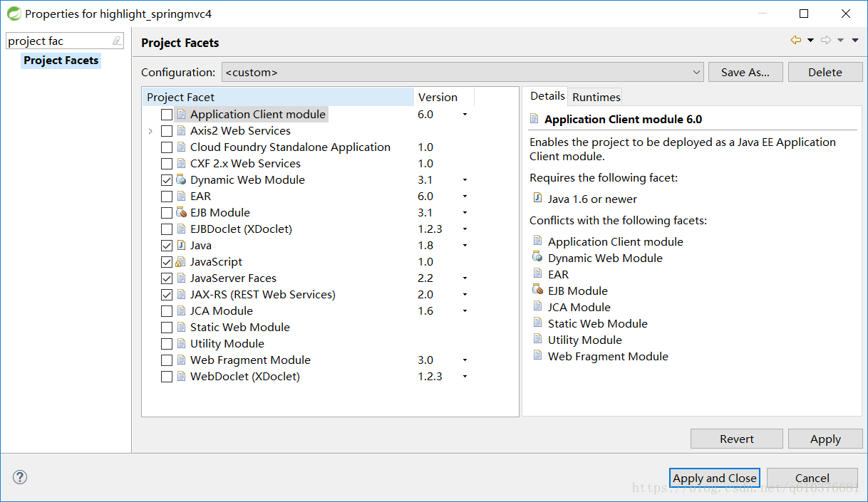Image resolution: width=868 pixels, height=502 pixels.
Task: Open the view menu triangle at top right
Action: click(855, 41)
